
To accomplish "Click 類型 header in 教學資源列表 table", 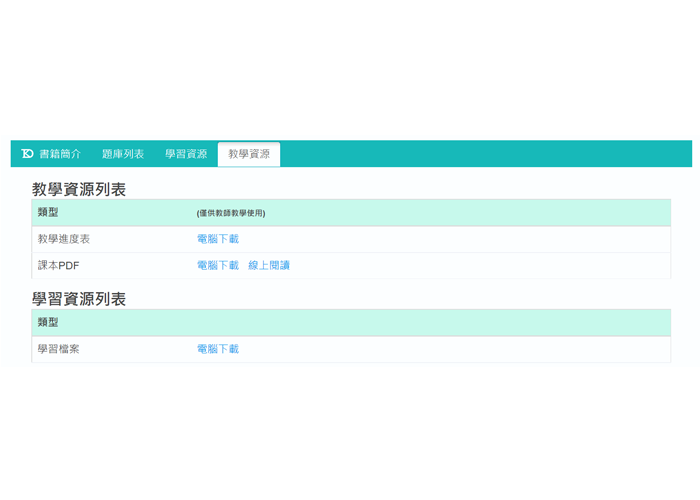I will [48, 212].
